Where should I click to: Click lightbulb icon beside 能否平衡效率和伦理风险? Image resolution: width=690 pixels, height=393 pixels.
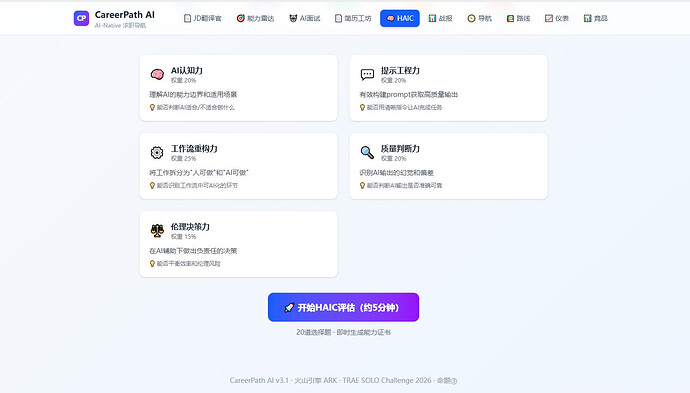(152, 264)
